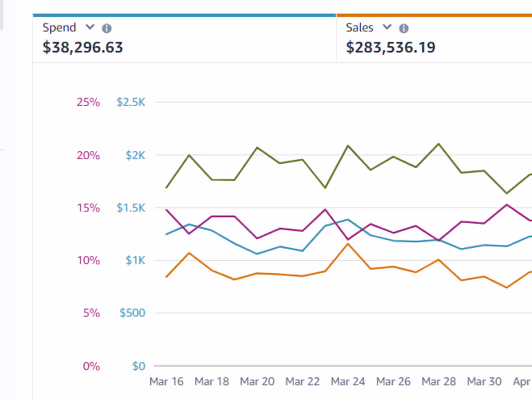
Task: Click the info icon next to Spend
Action: coord(107,28)
